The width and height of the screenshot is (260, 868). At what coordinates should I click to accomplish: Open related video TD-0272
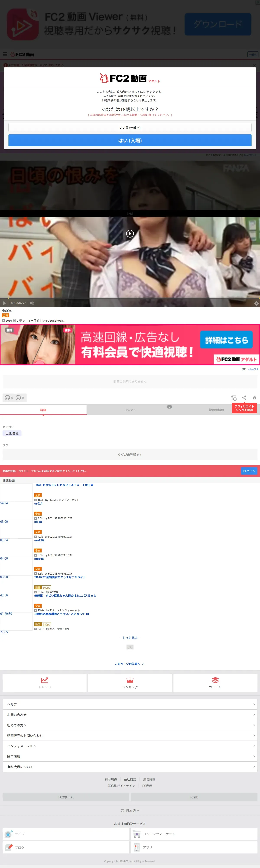60,577
